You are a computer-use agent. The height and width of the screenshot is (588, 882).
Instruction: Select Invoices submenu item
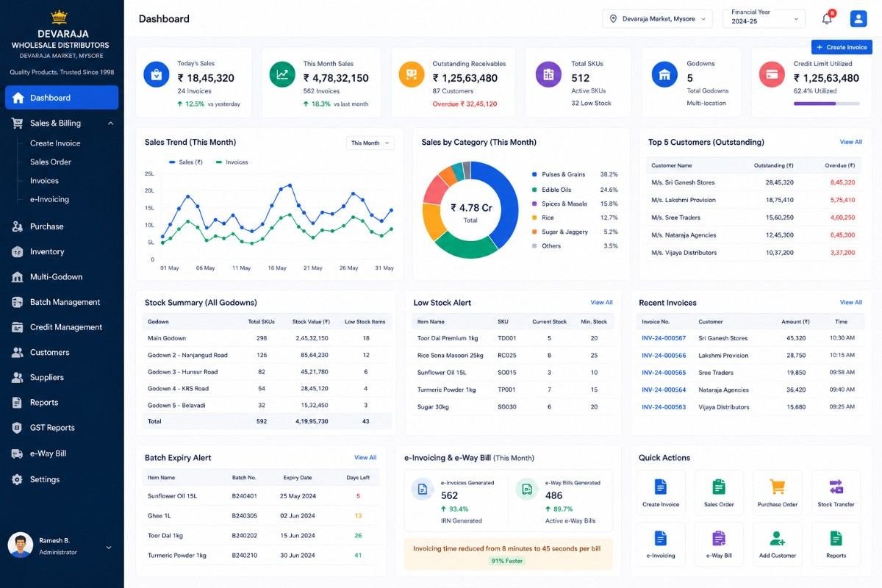click(44, 181)
